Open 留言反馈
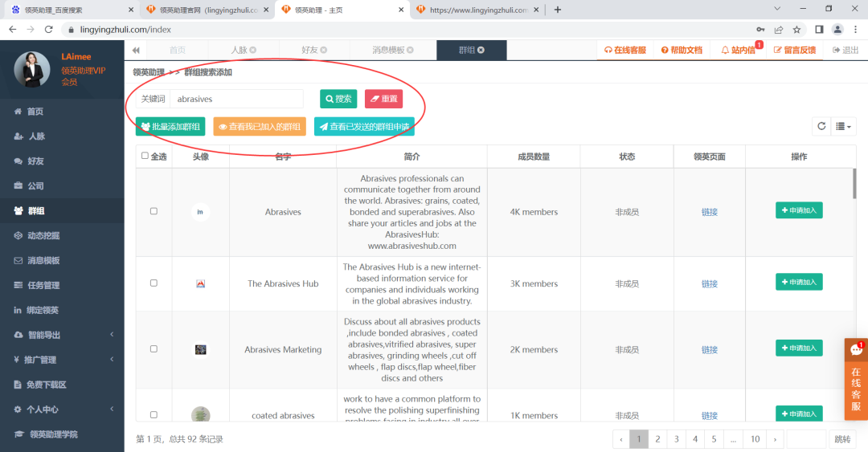 click(794, 50)
